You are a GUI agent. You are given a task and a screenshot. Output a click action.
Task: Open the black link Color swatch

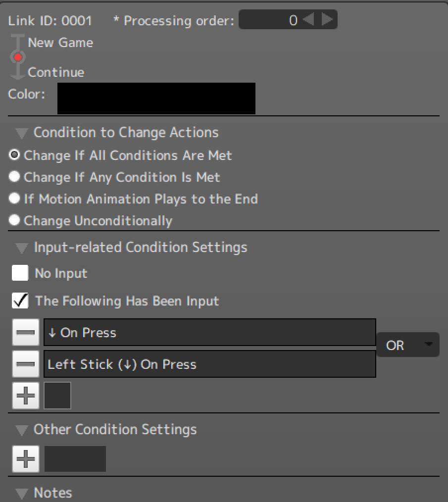pos(156,99)
